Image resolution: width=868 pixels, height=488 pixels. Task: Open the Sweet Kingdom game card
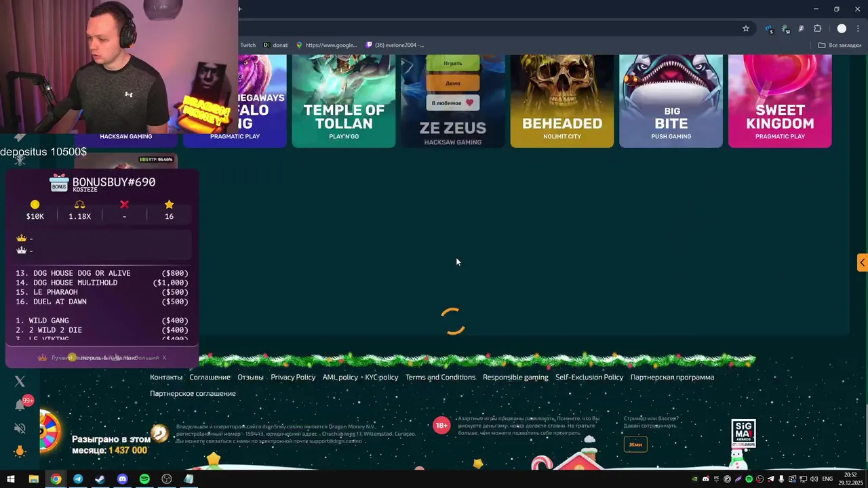tap(780, 101)
